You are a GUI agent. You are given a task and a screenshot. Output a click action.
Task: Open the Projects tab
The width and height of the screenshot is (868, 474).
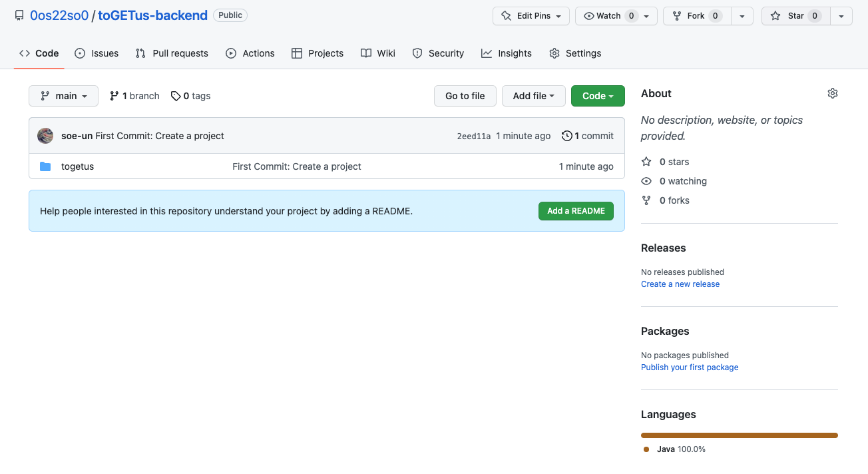coord(318,53)
